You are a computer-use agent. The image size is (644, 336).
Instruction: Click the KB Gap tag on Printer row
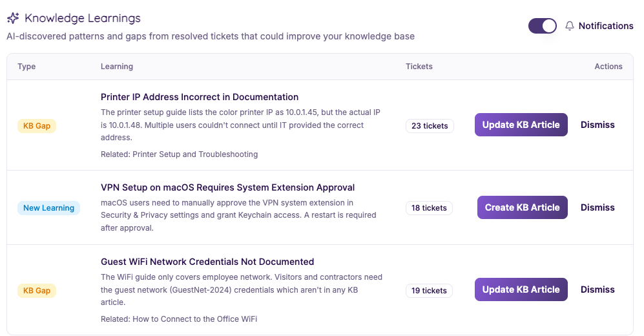coord(37,126)
